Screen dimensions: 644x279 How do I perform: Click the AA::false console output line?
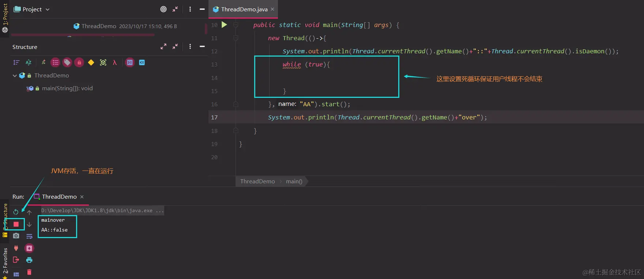point(54,230)
